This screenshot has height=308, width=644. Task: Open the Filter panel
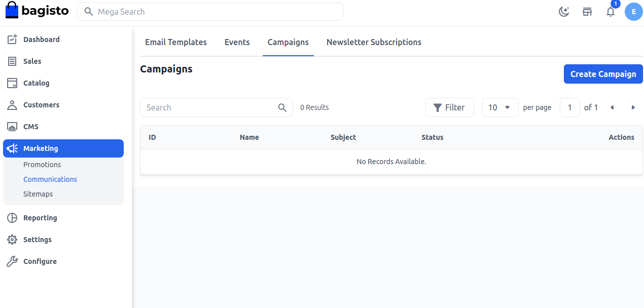(449, 107)
